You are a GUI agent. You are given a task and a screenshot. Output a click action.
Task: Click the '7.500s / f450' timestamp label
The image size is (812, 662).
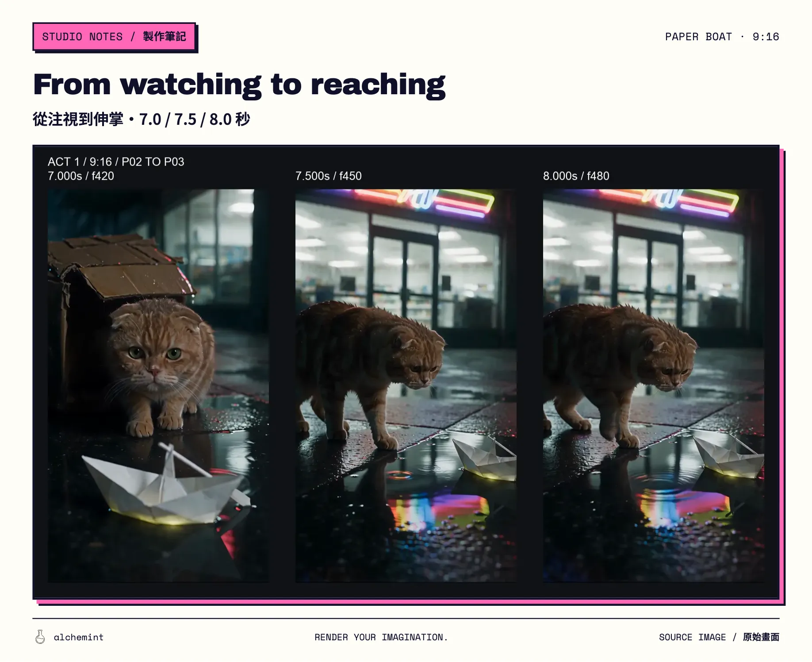pyautogui.click(x=329, y=176)
